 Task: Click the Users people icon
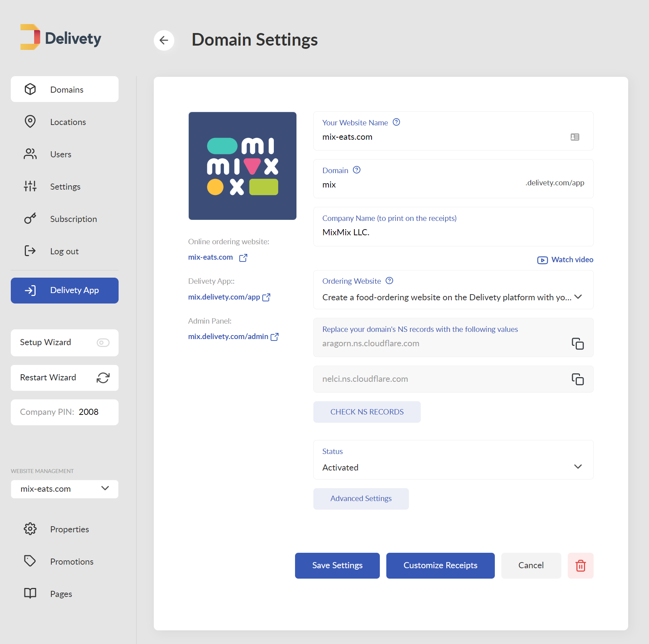pyautogui.click(x=30, y=154)
